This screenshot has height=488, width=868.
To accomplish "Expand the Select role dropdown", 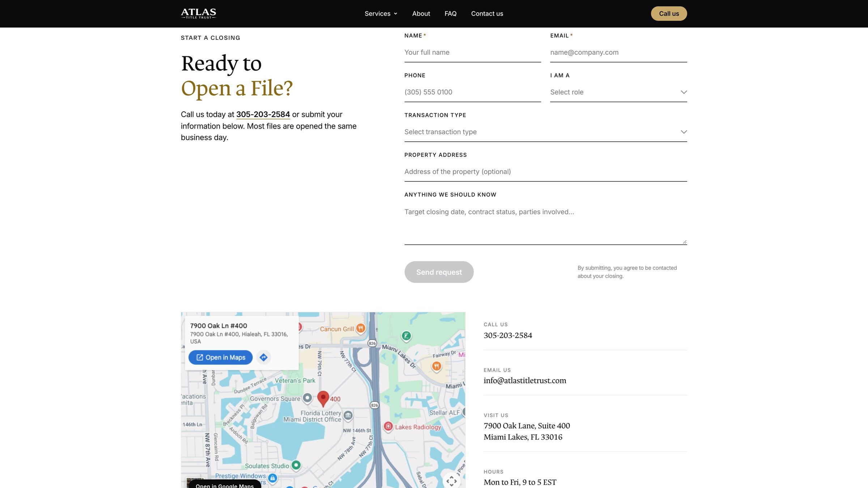I will 618,92.
